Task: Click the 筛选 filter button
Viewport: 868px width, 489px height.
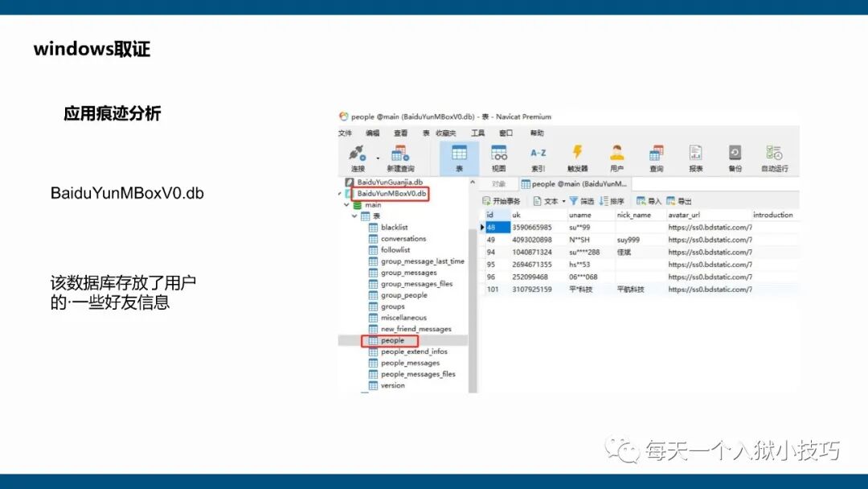Action: (x=581, y=201)
